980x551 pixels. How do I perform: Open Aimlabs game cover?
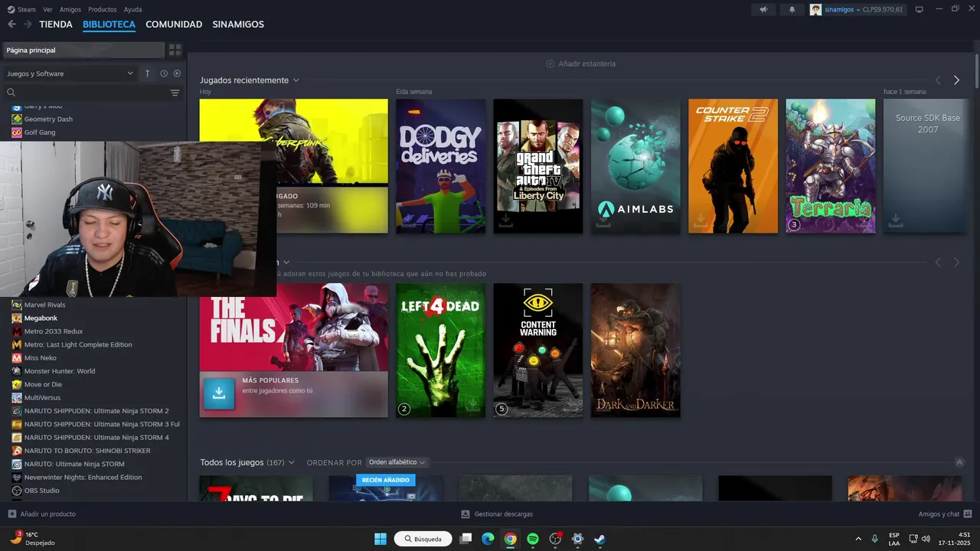(635, 166)
